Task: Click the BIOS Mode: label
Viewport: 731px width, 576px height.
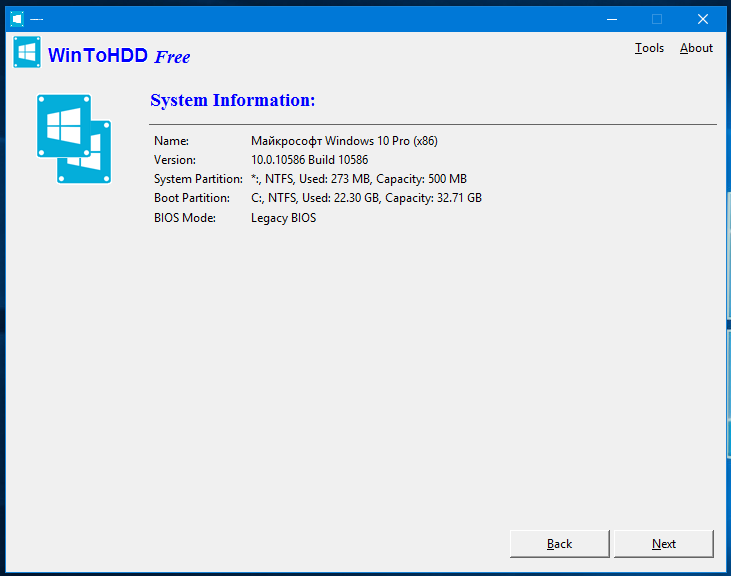Action: tap(185, 218)
